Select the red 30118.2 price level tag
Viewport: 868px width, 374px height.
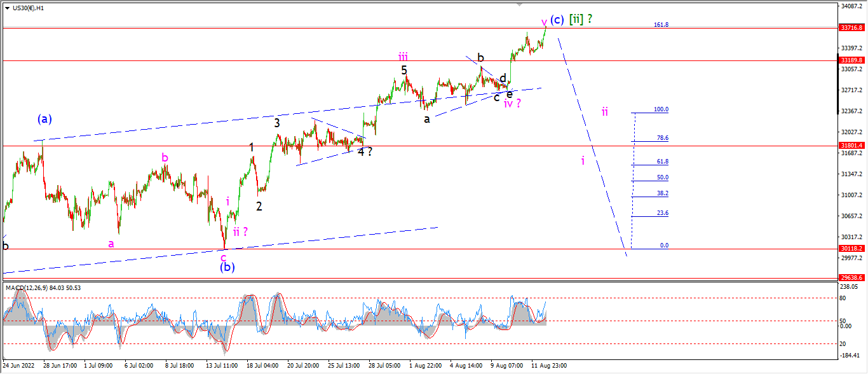point(851,249)
